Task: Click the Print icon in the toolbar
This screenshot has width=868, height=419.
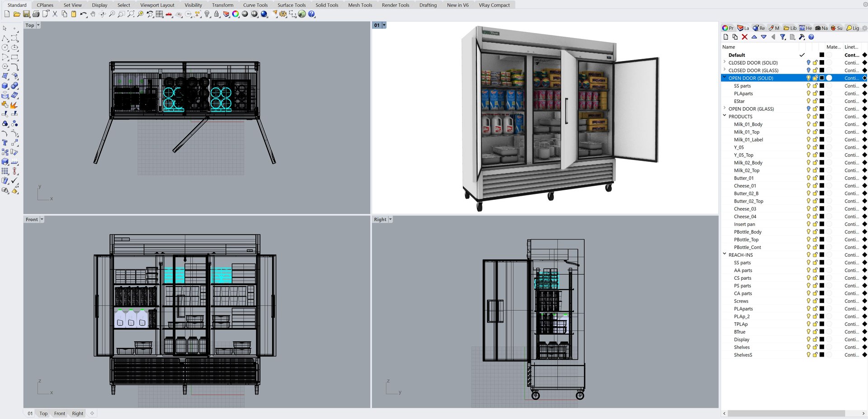Action: click(36, 14)
